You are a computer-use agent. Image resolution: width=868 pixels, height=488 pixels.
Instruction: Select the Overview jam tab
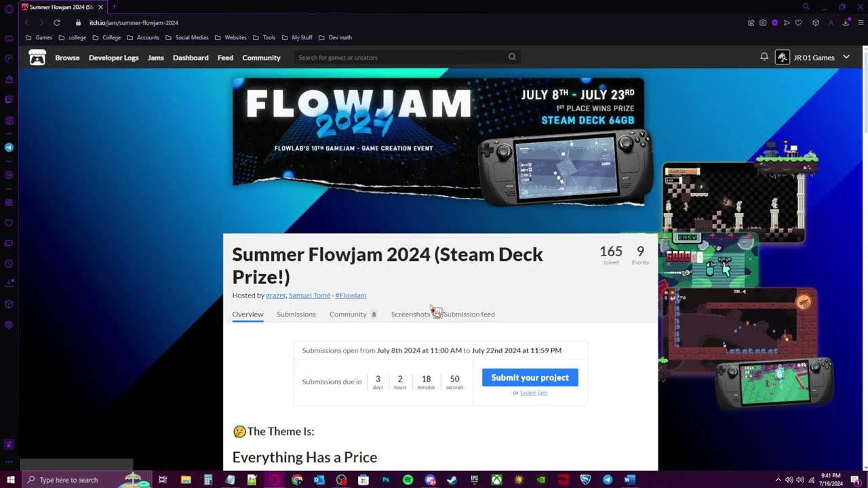248,314
